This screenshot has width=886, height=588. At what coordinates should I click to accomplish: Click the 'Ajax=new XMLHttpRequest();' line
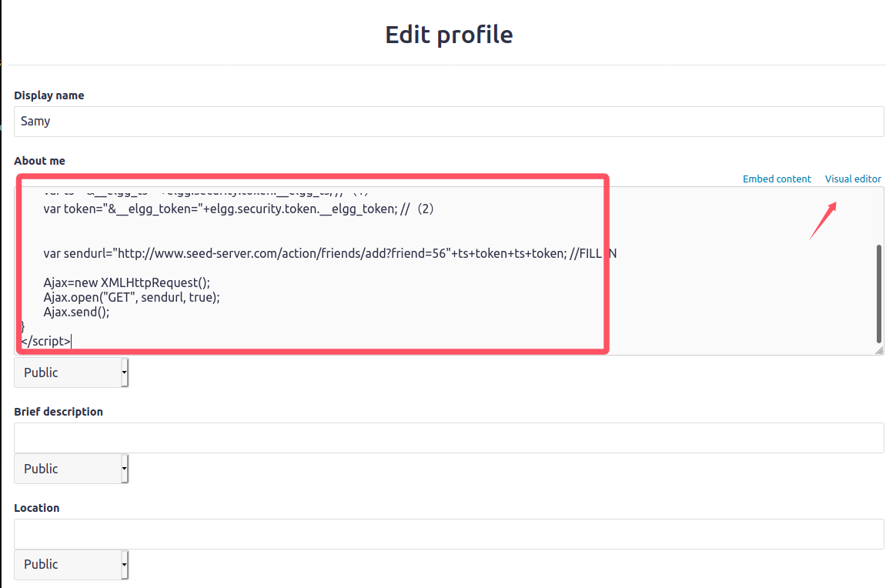(126, 282)
